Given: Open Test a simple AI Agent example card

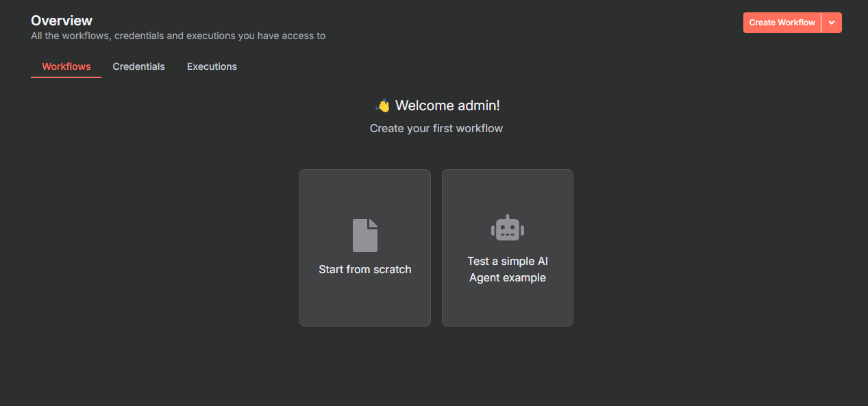Looking at the screenshot, I should (508, 248).
